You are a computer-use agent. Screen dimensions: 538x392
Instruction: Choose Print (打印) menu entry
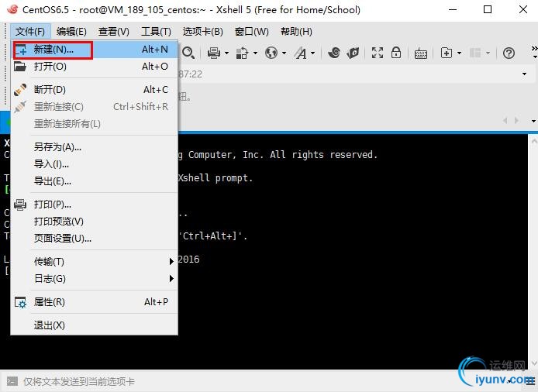point(95,205)
